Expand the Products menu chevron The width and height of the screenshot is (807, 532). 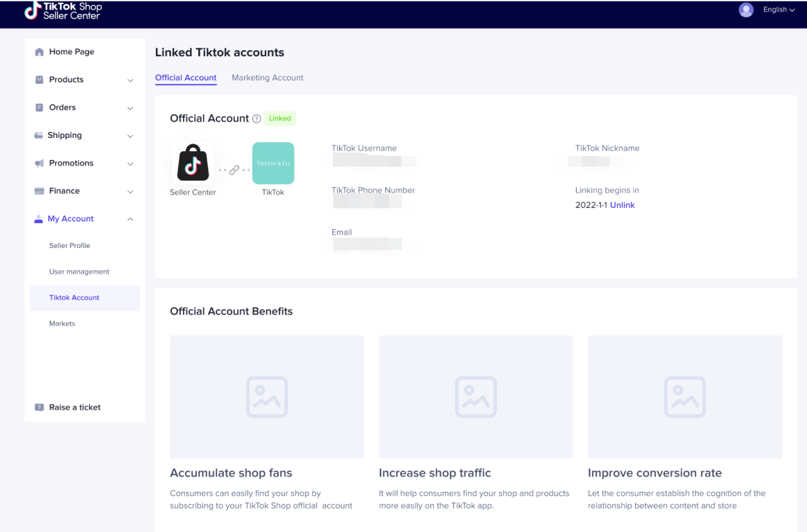[130, 80]
